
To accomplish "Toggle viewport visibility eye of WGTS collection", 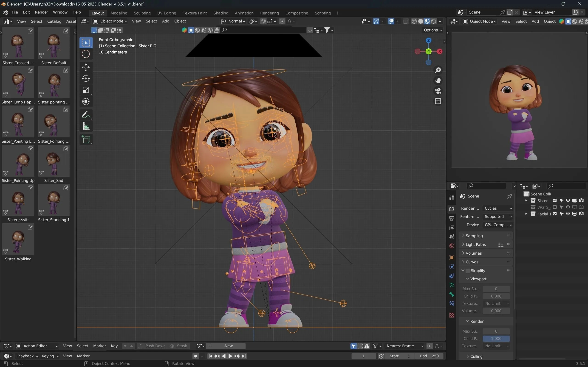I will (568, 207).
